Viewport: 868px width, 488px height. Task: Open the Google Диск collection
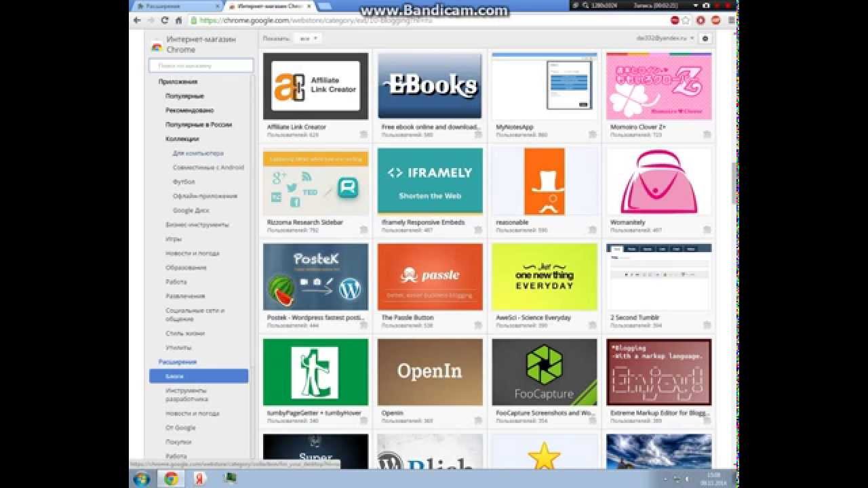click(x=191, y=210)
